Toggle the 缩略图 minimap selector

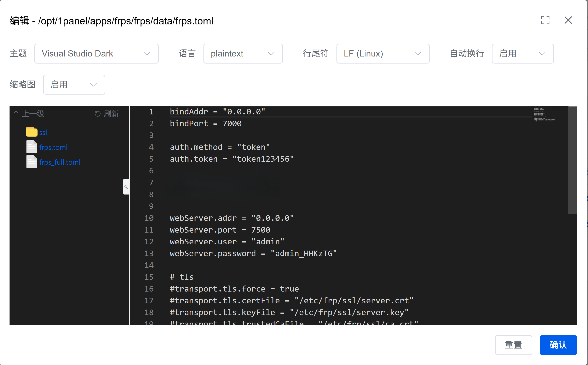pyautogui.click(x=74, y=84)
